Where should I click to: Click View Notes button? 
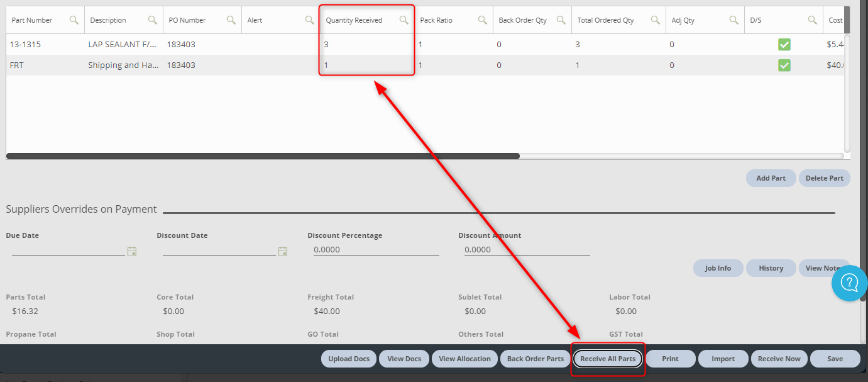coord(824,268)
